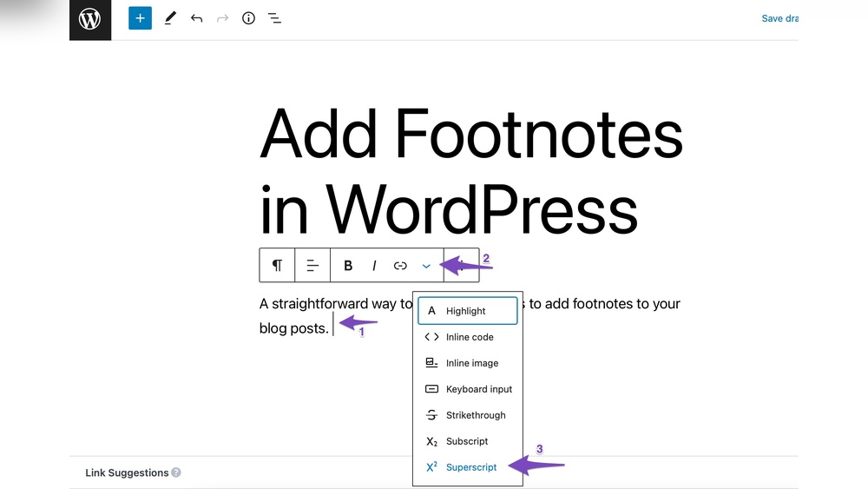Choose Inline code from the menu
The width and height of the screenshot is (868, 489).
[x=468, y=337]
